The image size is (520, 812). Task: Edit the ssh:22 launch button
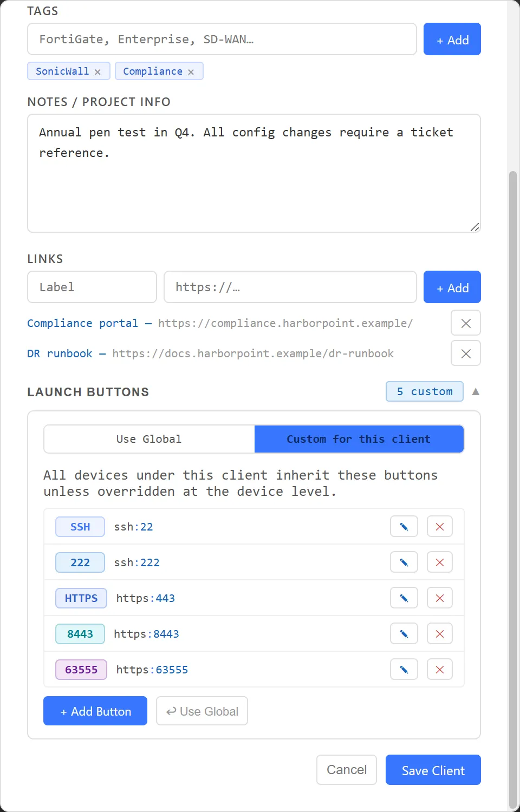[x=404, y=527]
